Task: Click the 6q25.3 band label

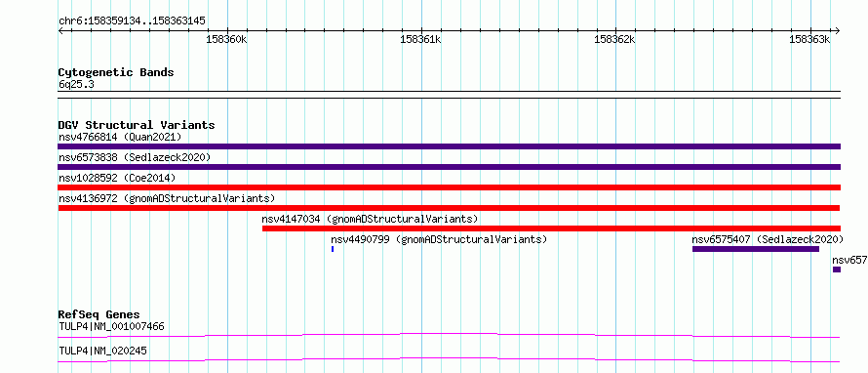Action: pos(76,85)
